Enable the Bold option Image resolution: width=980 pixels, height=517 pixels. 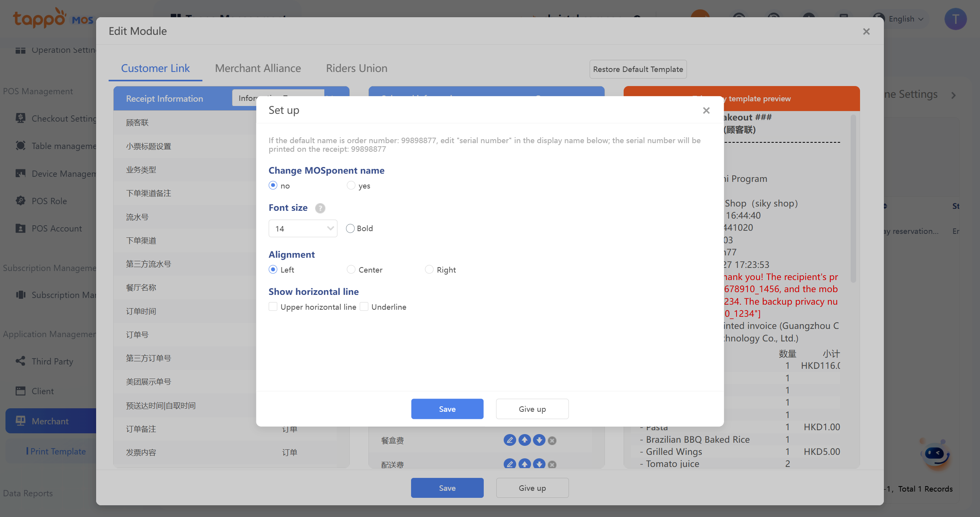click(x=350, y=228)
